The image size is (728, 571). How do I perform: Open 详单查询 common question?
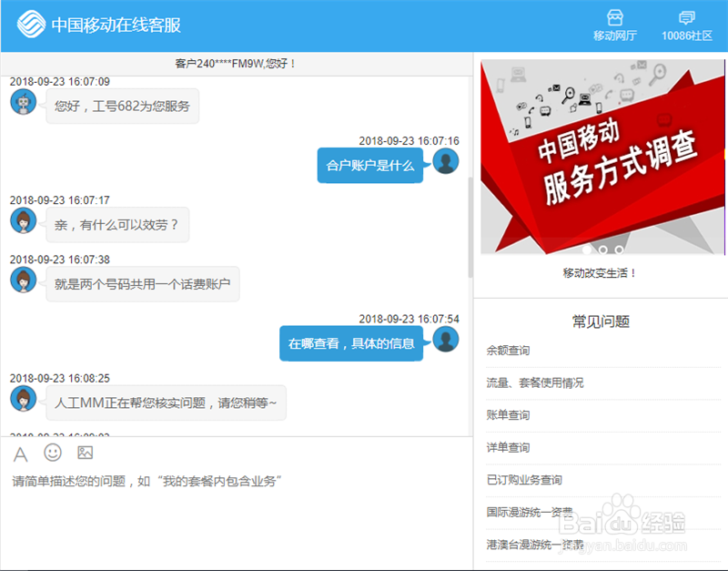click(508, 447)
